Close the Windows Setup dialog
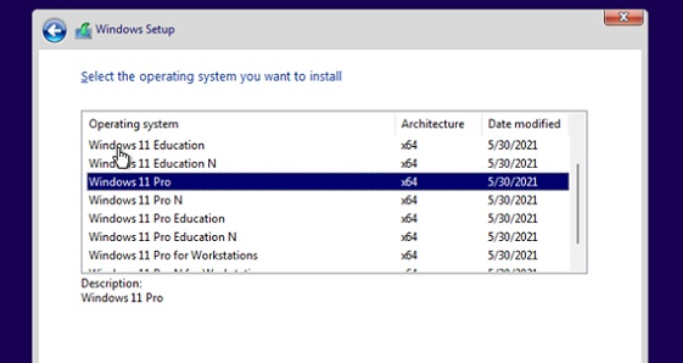Viewport: 683px width, 363px height. pyautogui.click(x=623, y=17)
